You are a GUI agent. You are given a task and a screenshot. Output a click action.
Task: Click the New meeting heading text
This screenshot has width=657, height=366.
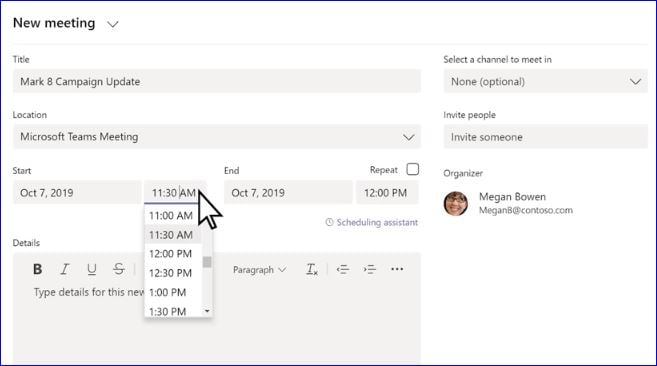click(x=54, y=23)
